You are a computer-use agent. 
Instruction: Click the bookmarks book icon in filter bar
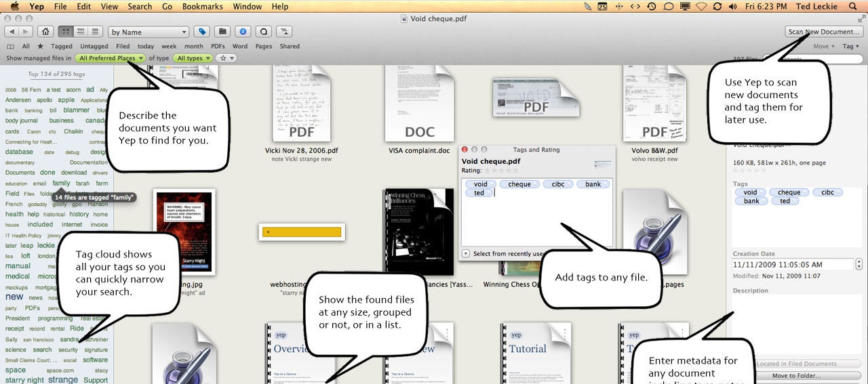click(9, 47)
